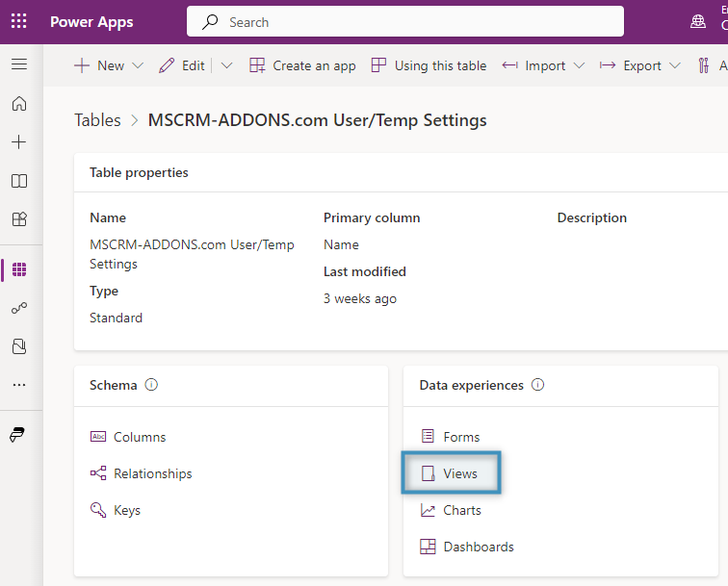Viewport: 728px width, 586px height.
Task: Expand the New dropdown chevron
Action: pyautogui.click(x=138, y=65)
